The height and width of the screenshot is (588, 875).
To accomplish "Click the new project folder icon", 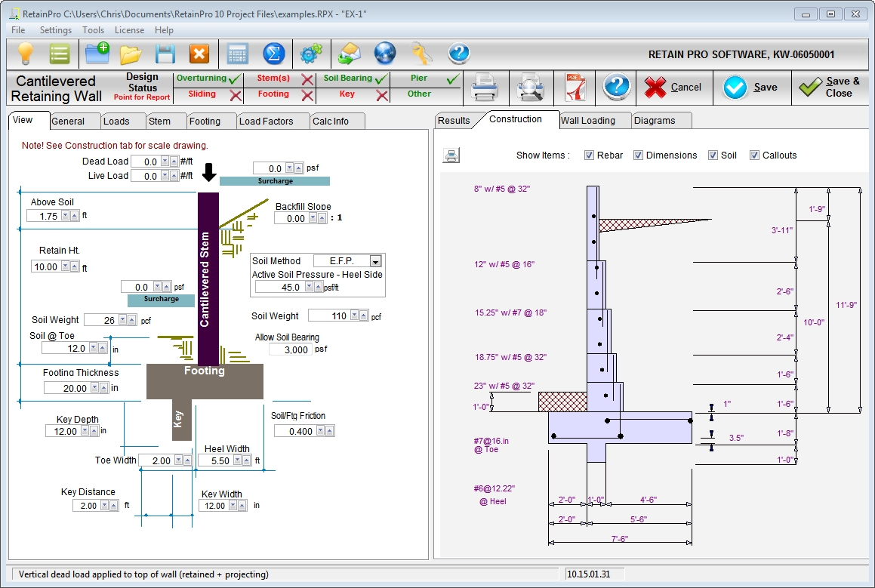I will click(97, 54).
